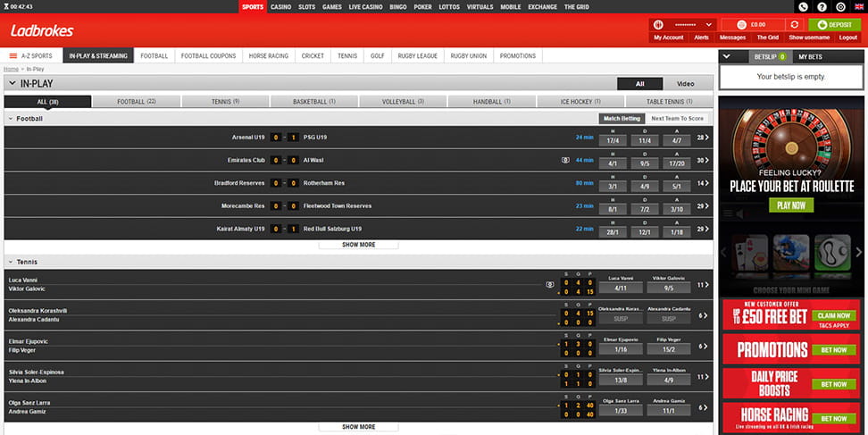Click the user avatar icon in account box

658,25
